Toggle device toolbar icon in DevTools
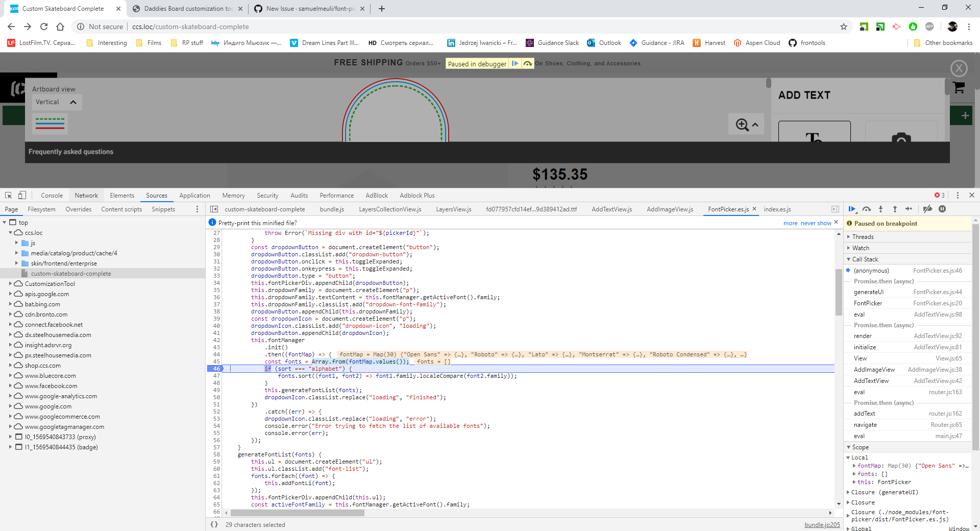 [x=22, y=195]
